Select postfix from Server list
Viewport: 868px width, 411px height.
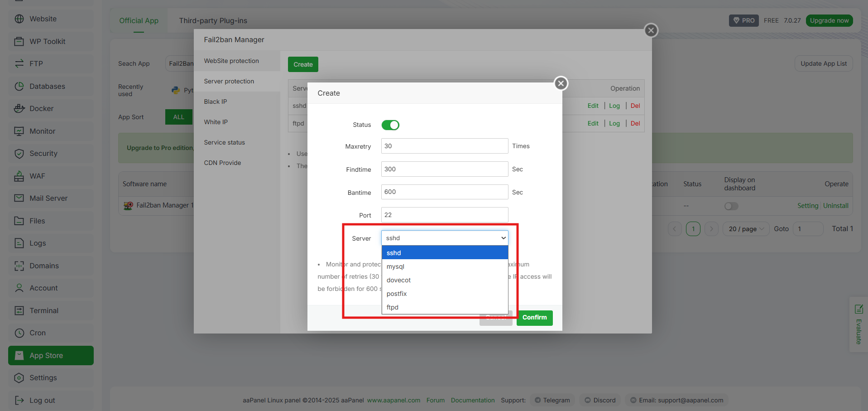click(x=445, y=294)
